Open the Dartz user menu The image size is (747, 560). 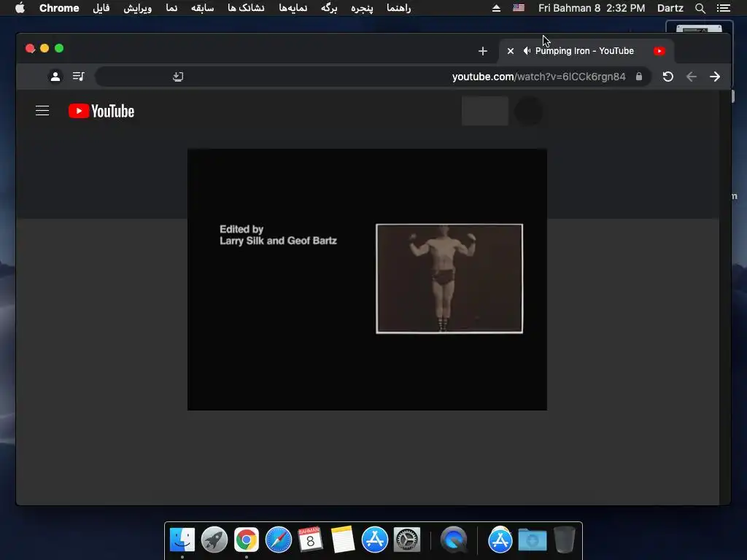pos(670,8)
